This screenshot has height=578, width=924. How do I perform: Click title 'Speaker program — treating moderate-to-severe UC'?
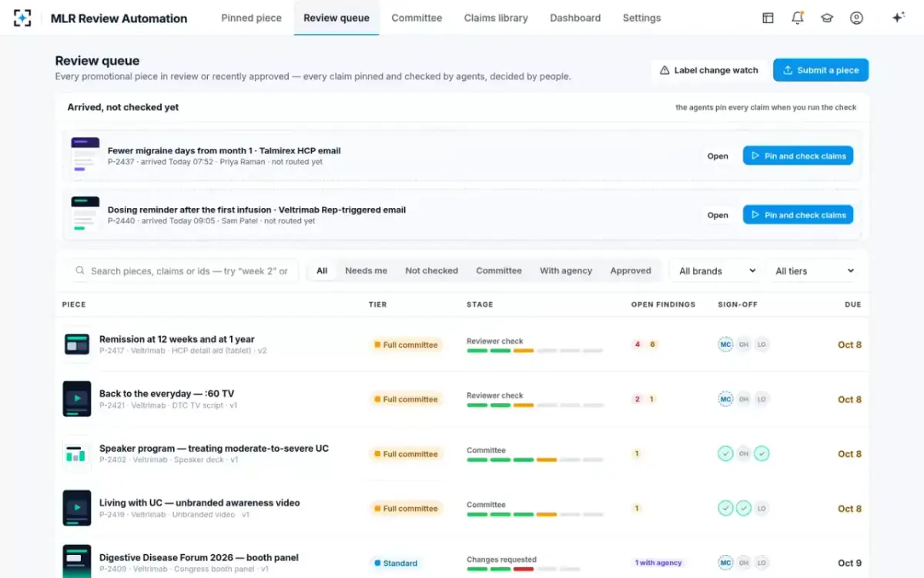(x=214, y=449)
